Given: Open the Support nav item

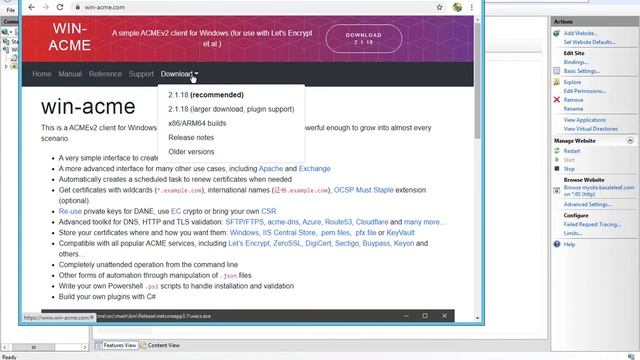Looking at the screenshot, I should 141,74.
